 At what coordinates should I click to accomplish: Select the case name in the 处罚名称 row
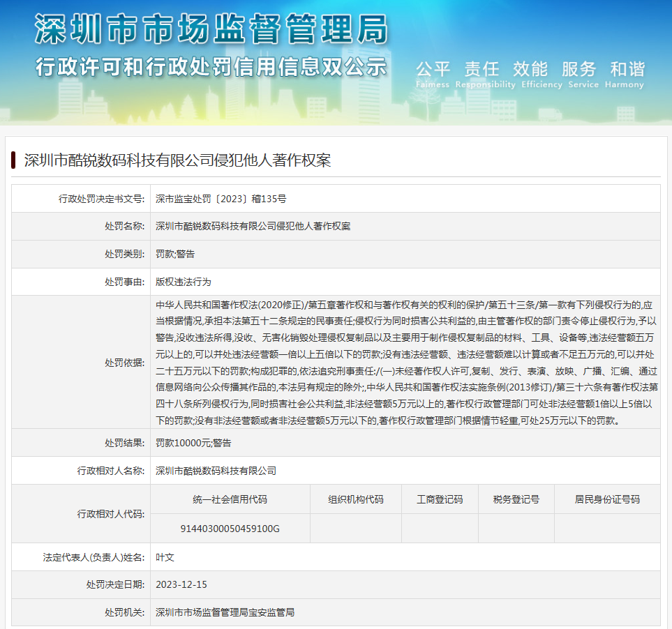coord(253,227)
